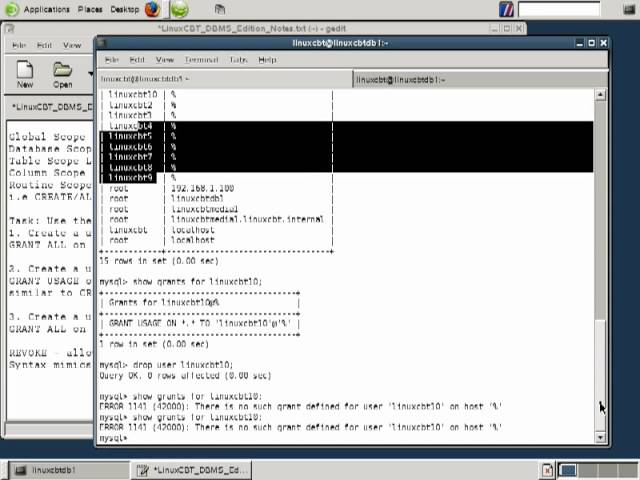Click the linuxcbtdb1 taskbar button
The width and height of the screenshot is (640, 480).
pyautogui.click(x=68, y=470)
